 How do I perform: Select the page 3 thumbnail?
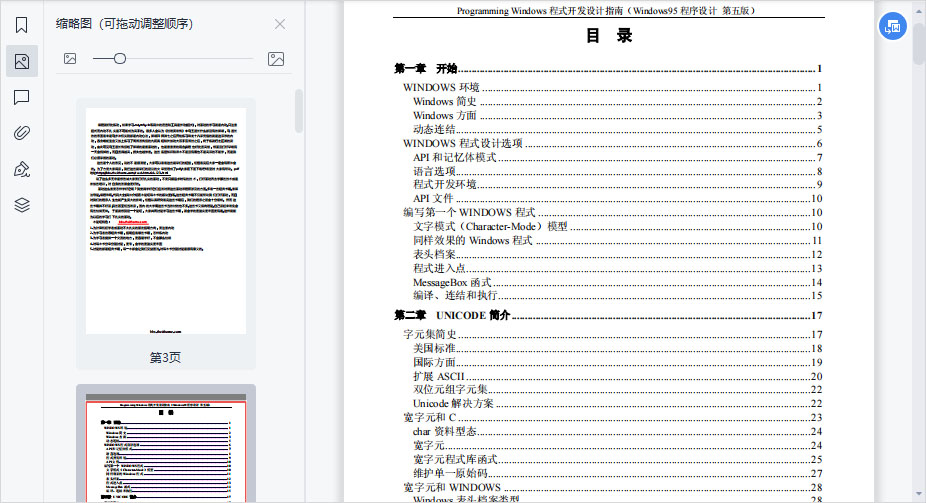(166, 221)
